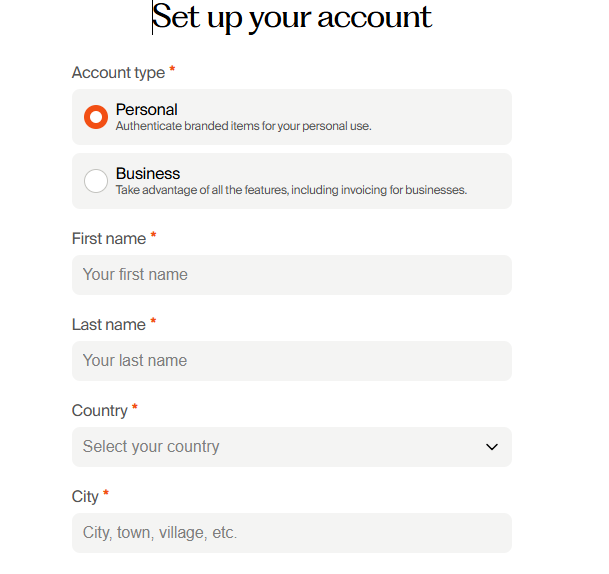The width and height of the screenshot is (609, 574).
Task: Click the chevron arrow in Country field
Action: tap(491, 447)
